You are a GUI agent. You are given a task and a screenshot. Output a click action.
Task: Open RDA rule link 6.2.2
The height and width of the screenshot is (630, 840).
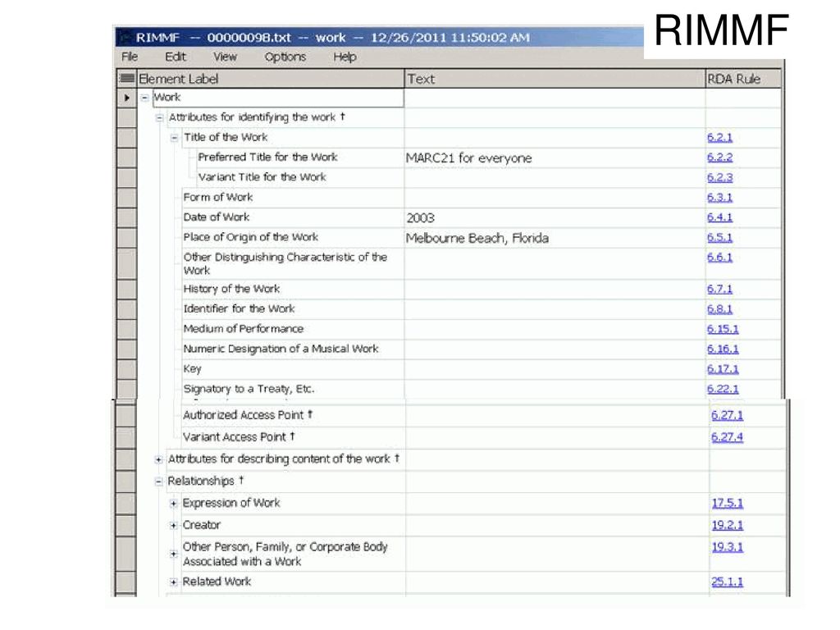[x=719, y=157]
